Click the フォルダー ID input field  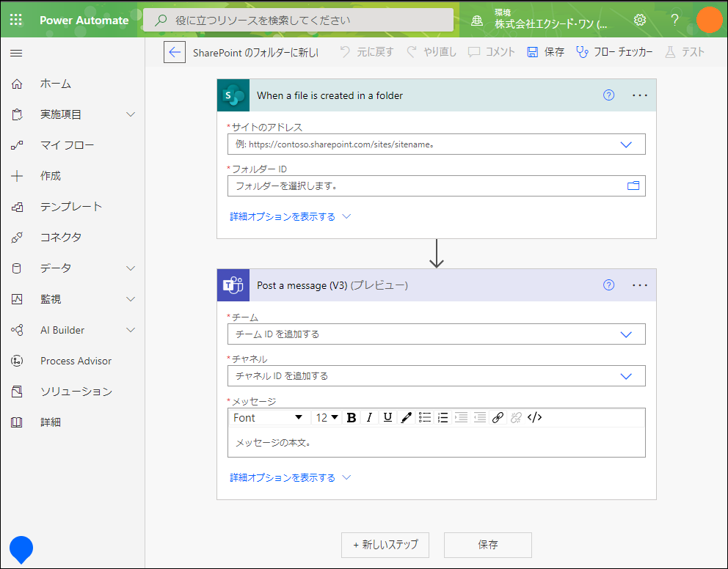tap(437, 186)
